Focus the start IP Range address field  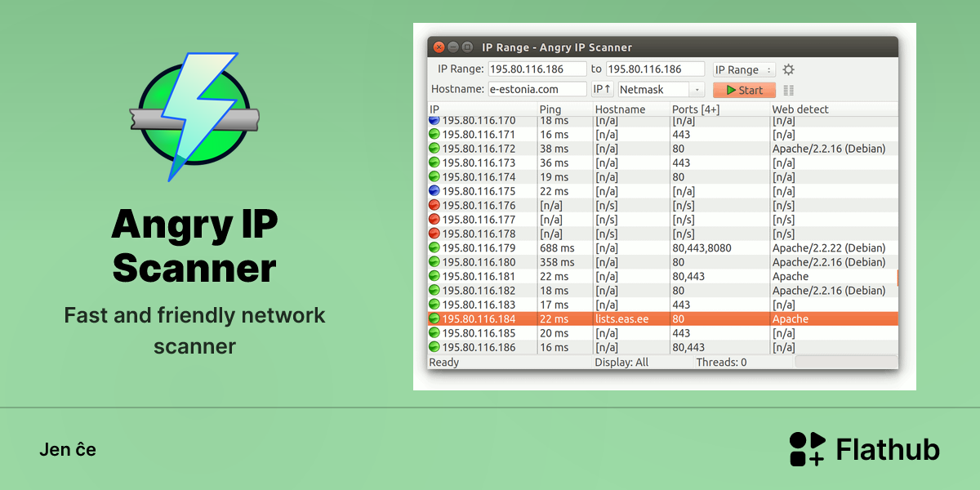point(537,69)
